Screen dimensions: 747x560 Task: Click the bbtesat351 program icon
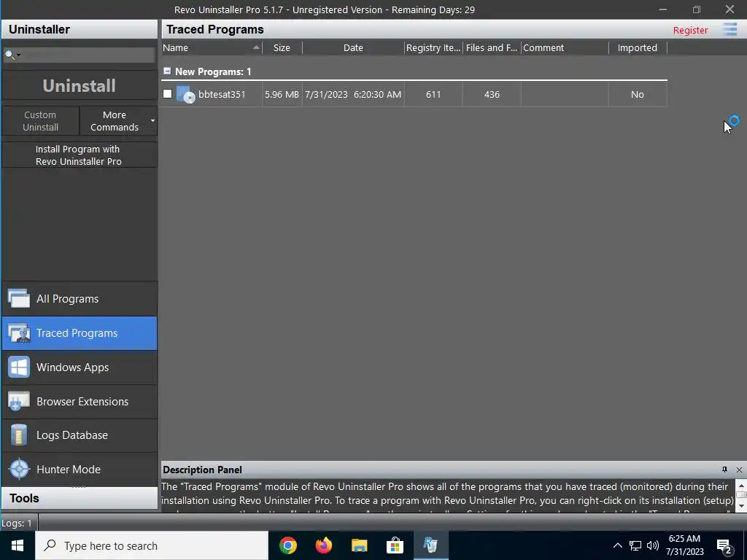tap(186, 94)
